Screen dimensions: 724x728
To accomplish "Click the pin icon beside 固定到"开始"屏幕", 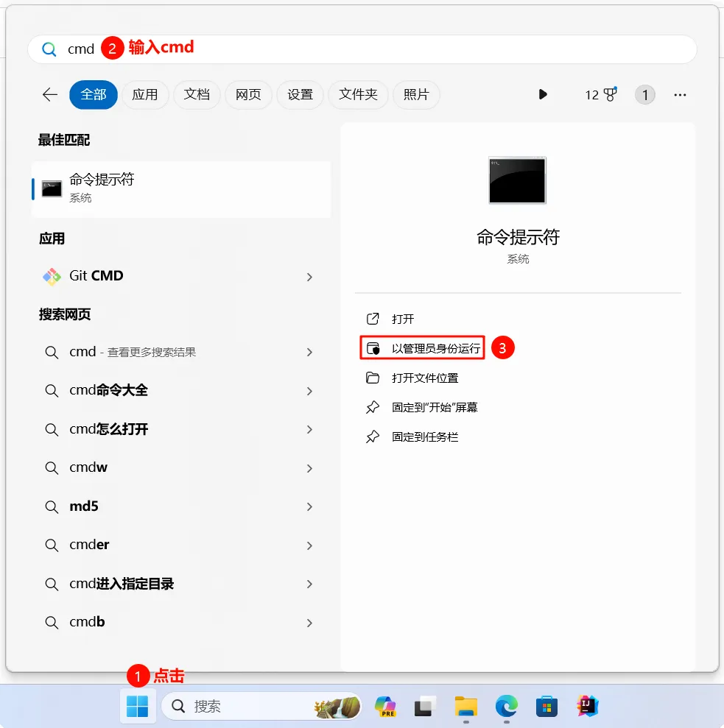I will (x=373, y=407).
